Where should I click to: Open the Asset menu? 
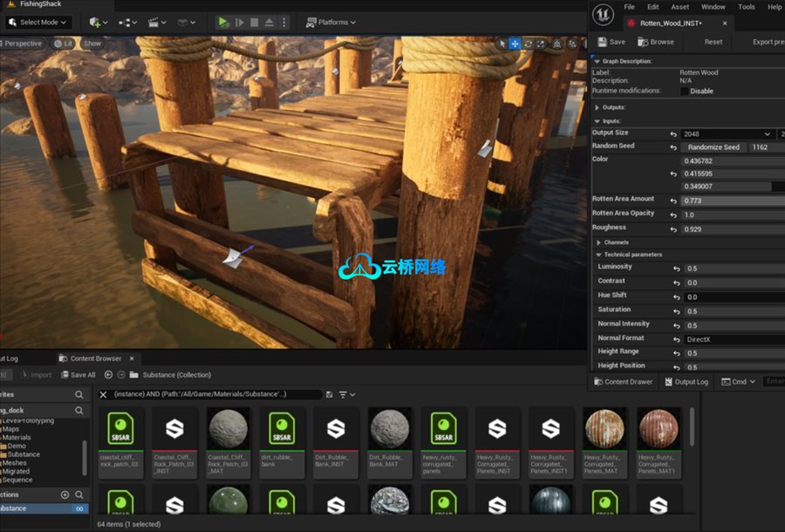(679, 6)
